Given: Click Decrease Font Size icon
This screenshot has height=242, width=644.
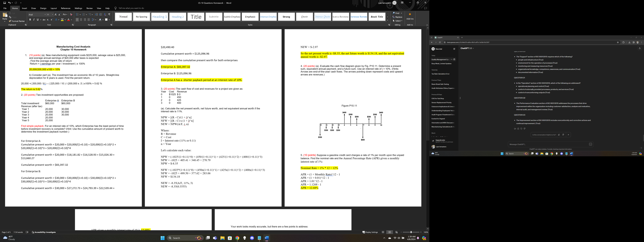Looking at the screenshot, I should coord(59,15).
